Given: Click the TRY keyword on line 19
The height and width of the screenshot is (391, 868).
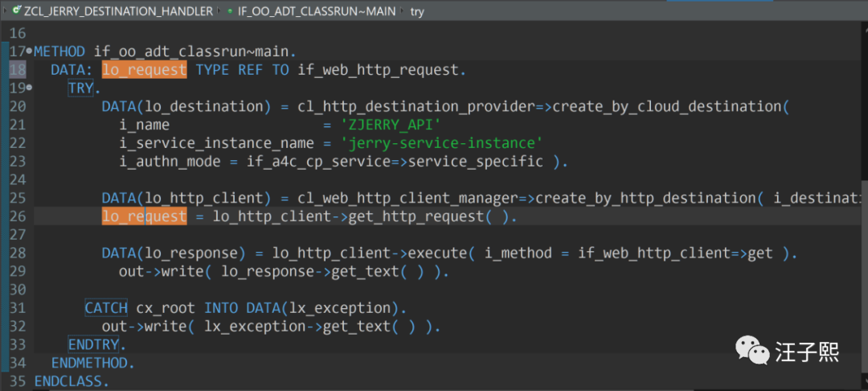Looking at the screenshot, I should click(81, 88).
